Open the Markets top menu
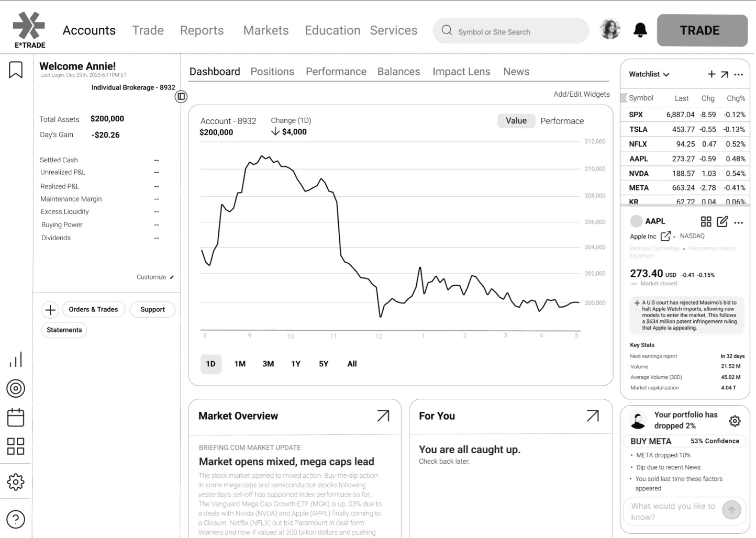Screen dimensions: 756x538 (x=266, y=30)
